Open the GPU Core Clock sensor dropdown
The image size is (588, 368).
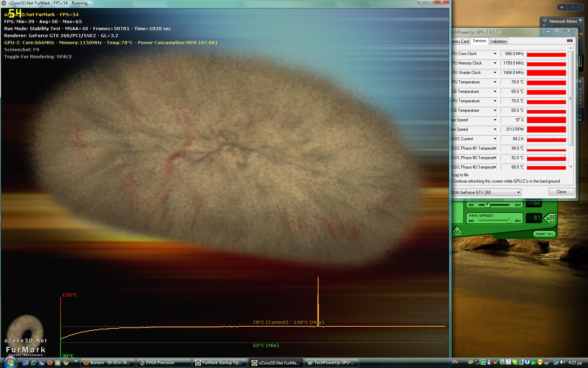[x=495, y=54]
